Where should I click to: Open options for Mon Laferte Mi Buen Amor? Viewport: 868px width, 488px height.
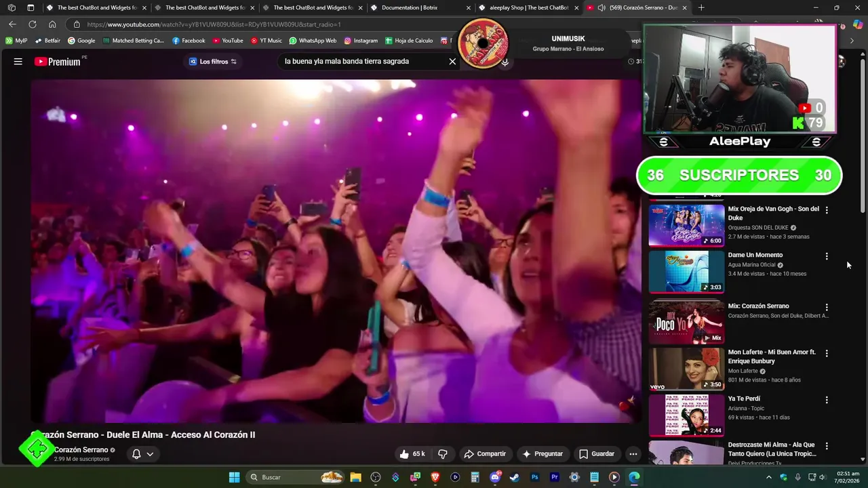pyautogui.click(x=826, y=354)
